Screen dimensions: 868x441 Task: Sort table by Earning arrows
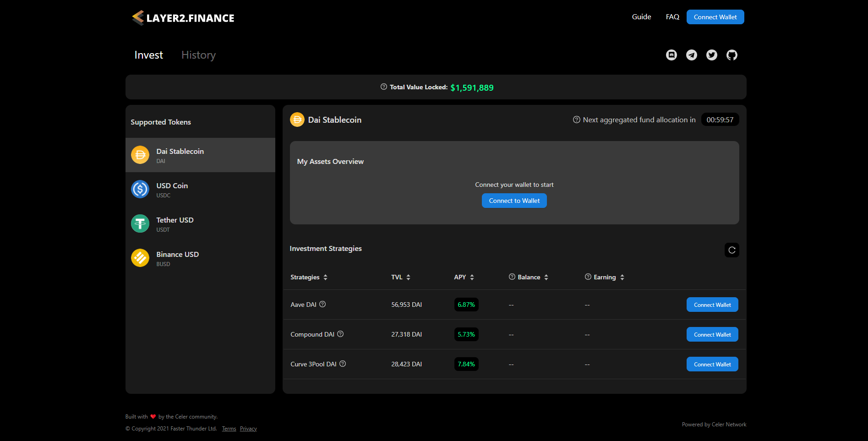click(622, 277)
